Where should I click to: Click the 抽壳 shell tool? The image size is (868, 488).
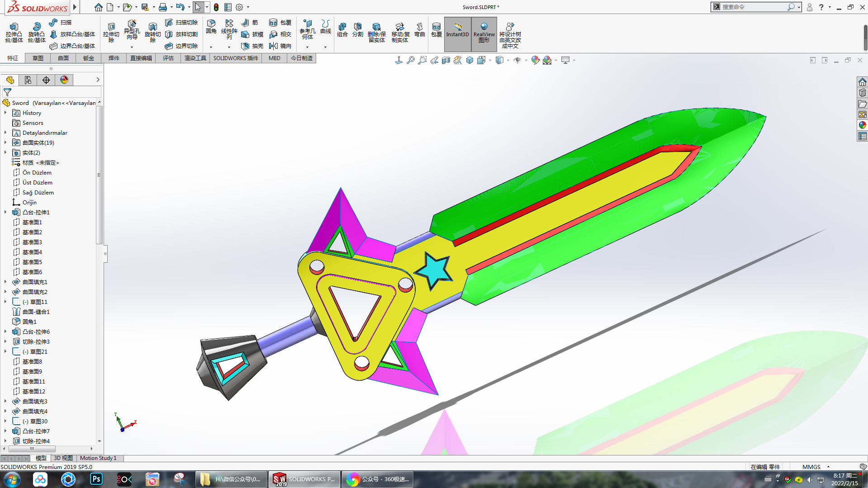pos(253,46)
